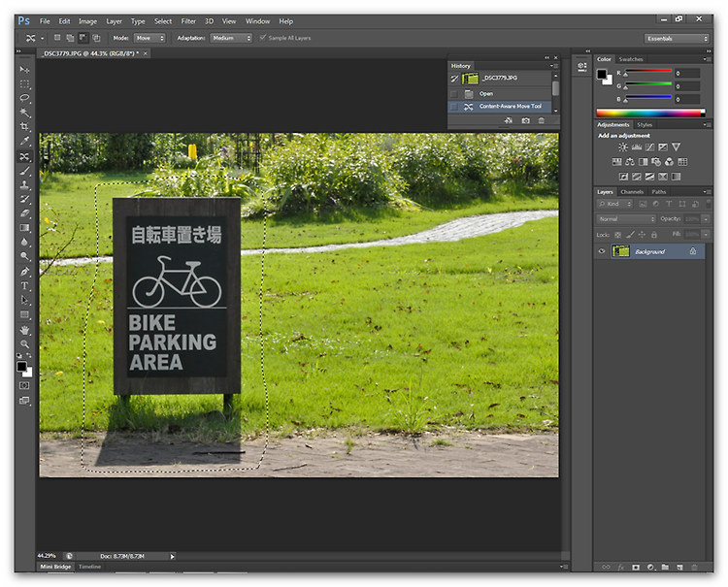728x587 pixels.
Task: Change screen mode icon in toolbox
Action: click(24, 401)
